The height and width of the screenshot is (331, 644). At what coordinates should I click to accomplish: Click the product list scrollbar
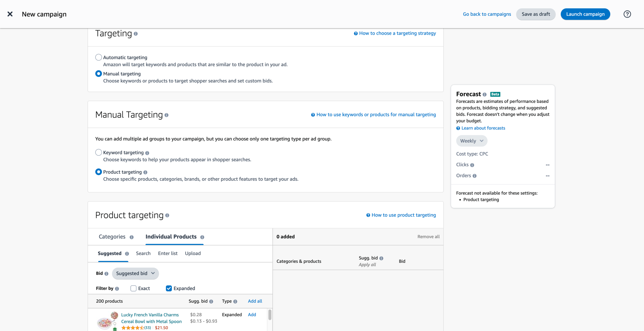coord(270,315)
